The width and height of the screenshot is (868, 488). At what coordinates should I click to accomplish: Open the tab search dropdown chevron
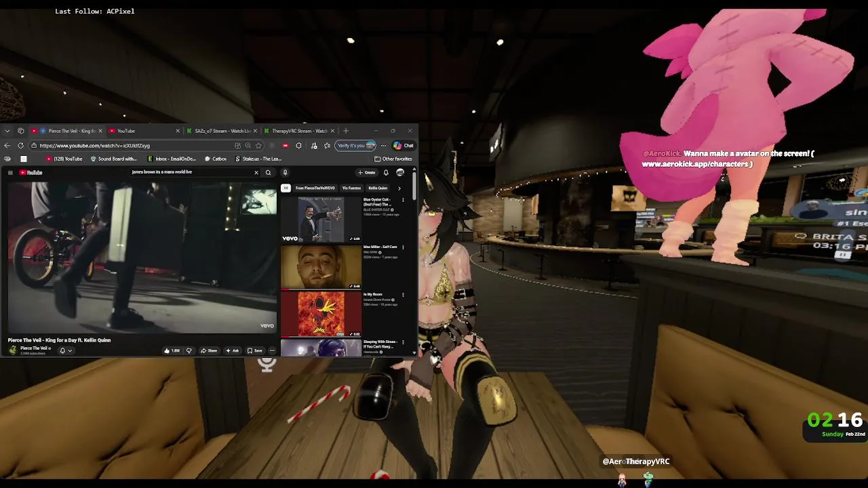click(x=7, y=131)
